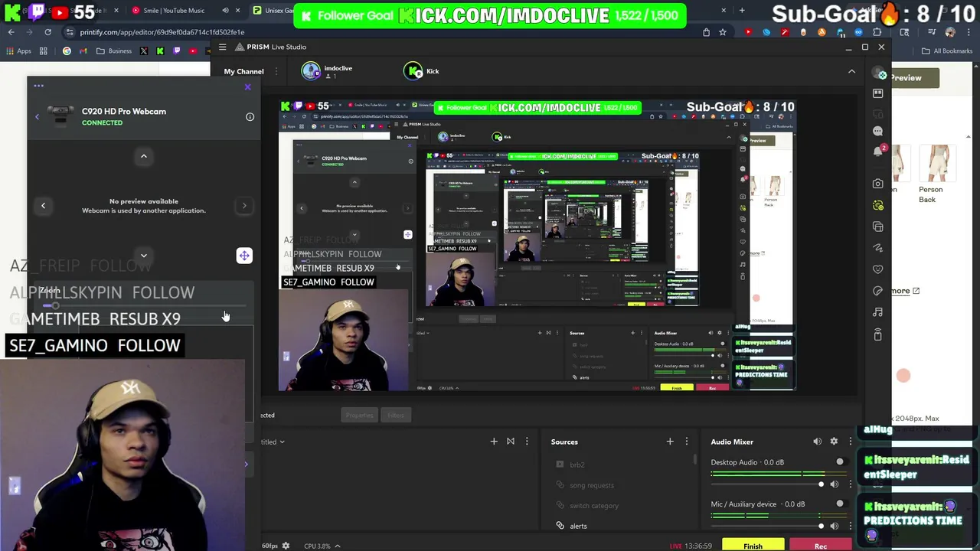Open Business bookmarks folder
The height and width of the screenshot is (551, 980).
(x=114, y=51)
